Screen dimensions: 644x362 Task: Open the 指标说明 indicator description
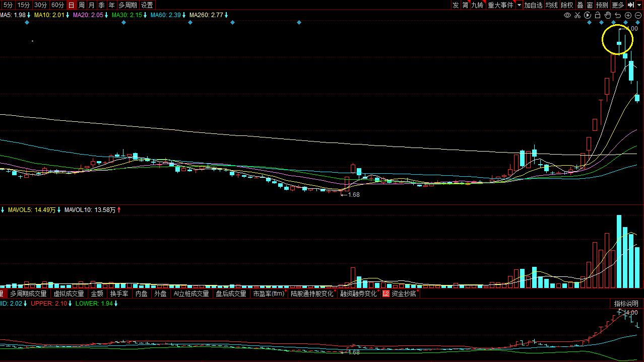(626, 304)
